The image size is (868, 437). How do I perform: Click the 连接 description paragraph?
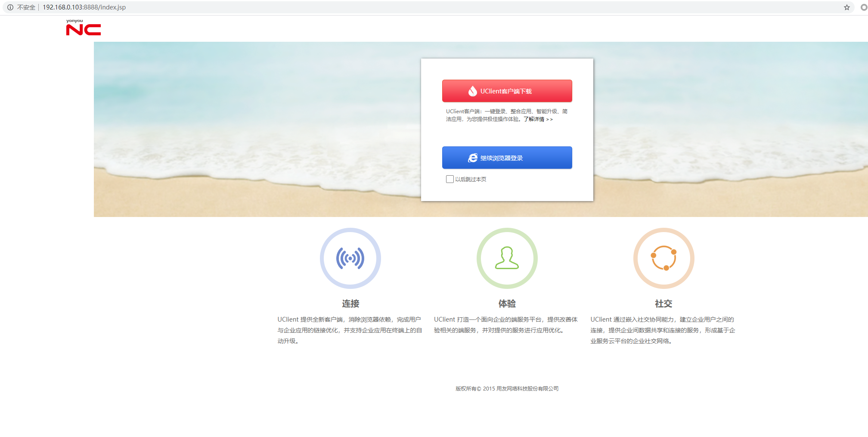[x=350, y=330]
